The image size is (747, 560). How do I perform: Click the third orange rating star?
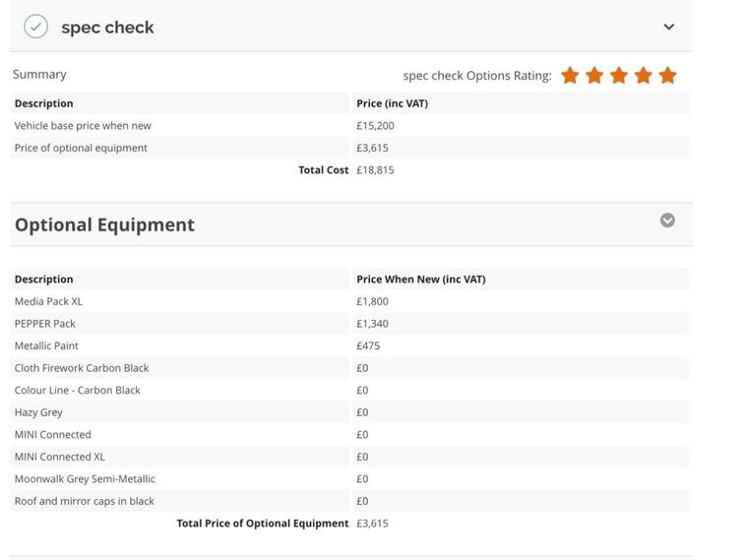[619, 76]
